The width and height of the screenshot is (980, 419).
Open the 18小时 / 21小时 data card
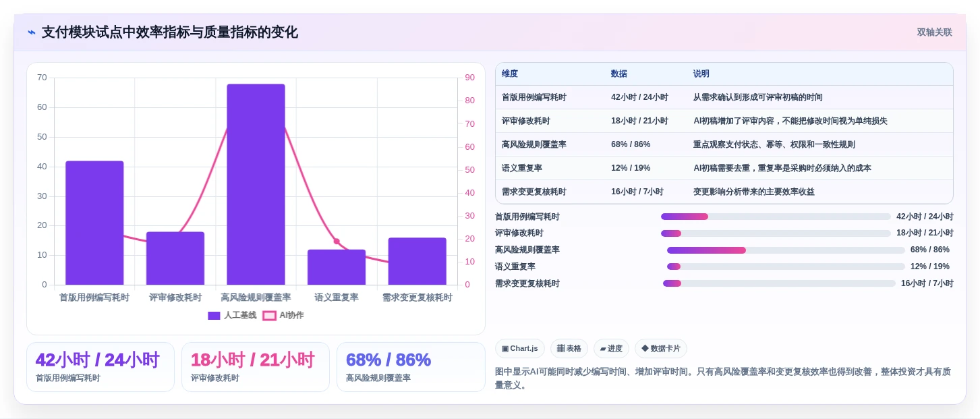[x=256, y=367]
